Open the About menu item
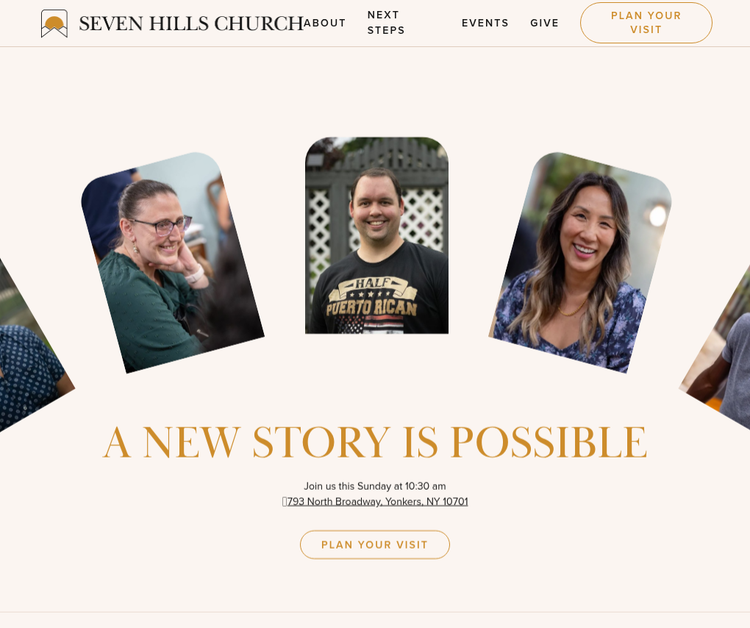 click(x=324, y=23)
